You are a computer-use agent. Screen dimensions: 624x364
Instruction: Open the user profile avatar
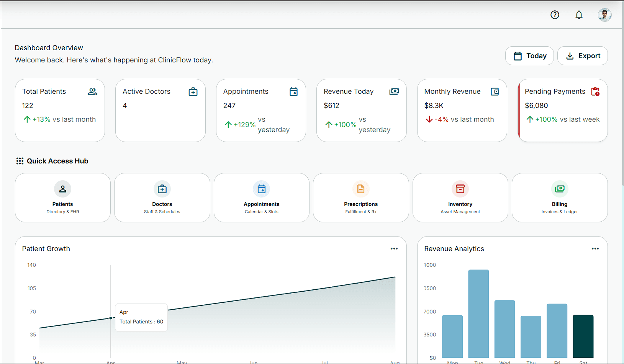[x=604, y=15]
